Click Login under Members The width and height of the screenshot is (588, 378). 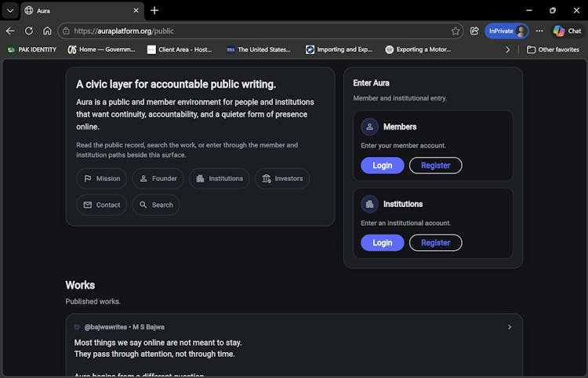[x=382, y=165]
